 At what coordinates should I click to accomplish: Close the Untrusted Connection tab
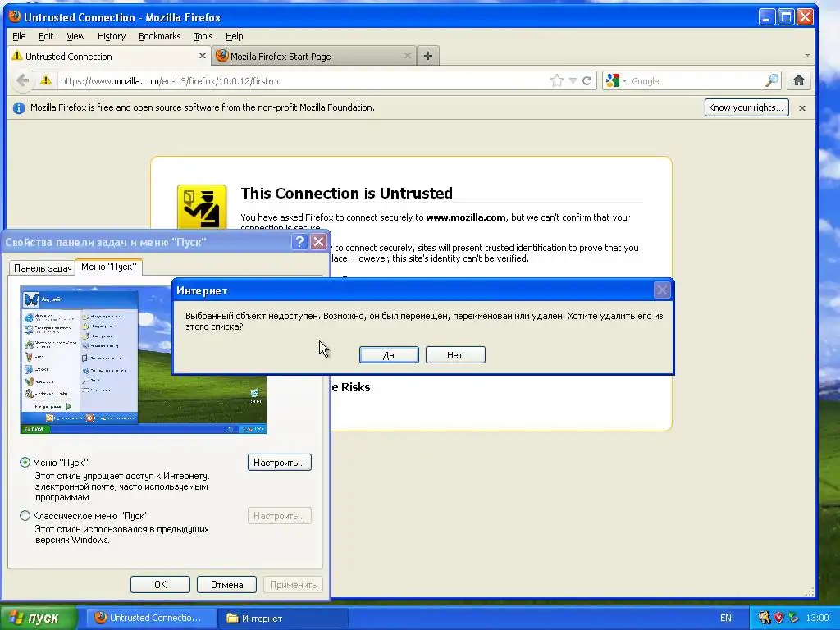click(203, 56)
